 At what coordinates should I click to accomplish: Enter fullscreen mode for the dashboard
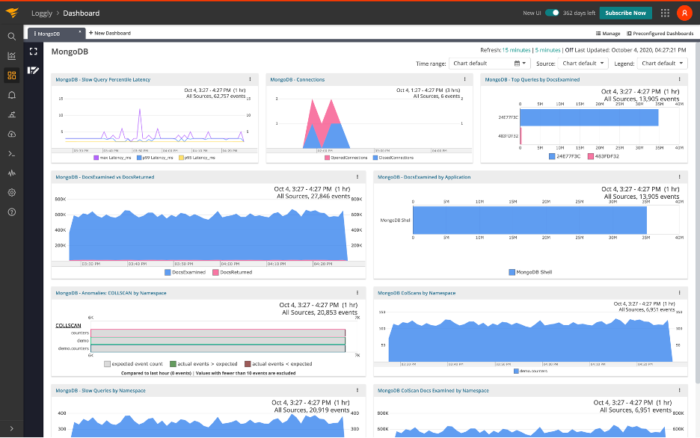pos(33,51)
